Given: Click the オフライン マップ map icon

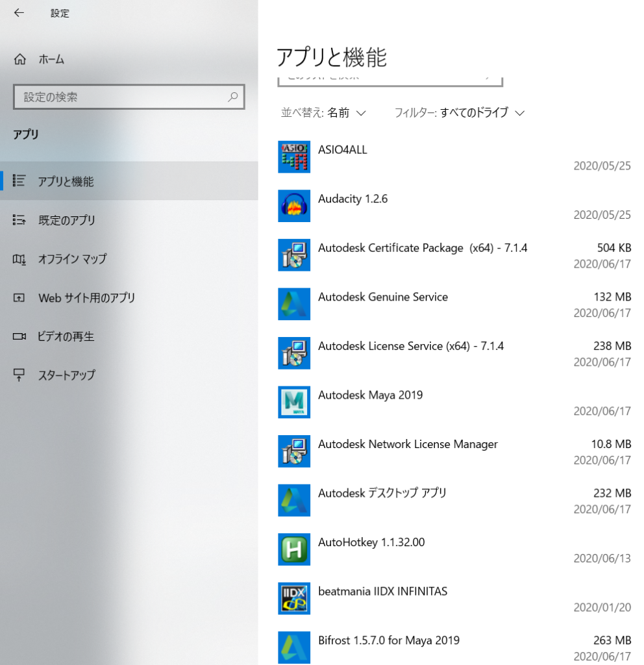Looking at the screenshot, I should (19, 258).
